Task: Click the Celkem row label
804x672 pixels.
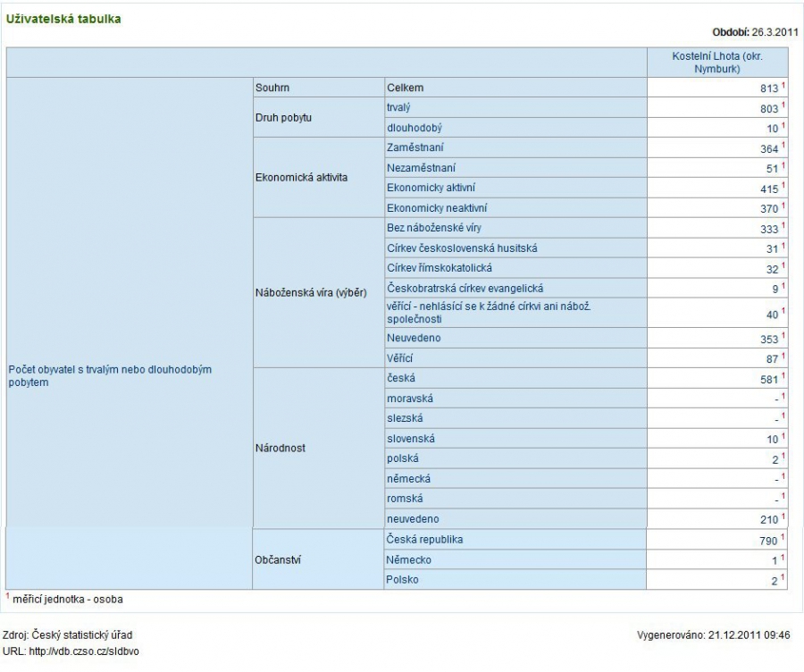Action: [405, 88]
